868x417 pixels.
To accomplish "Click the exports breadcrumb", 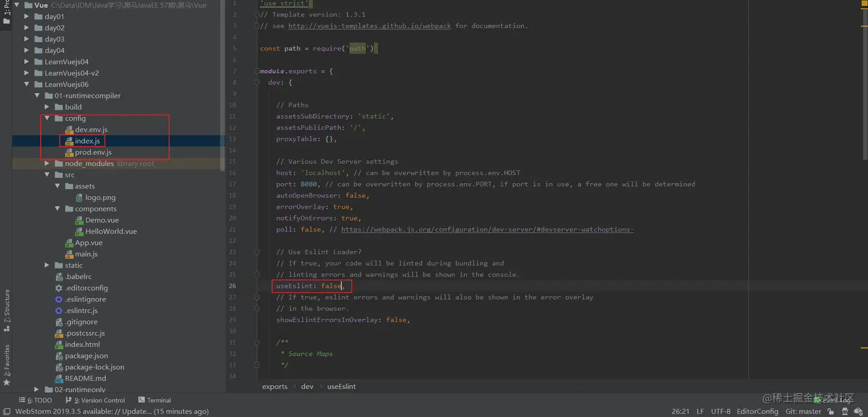I will point(274,387).
